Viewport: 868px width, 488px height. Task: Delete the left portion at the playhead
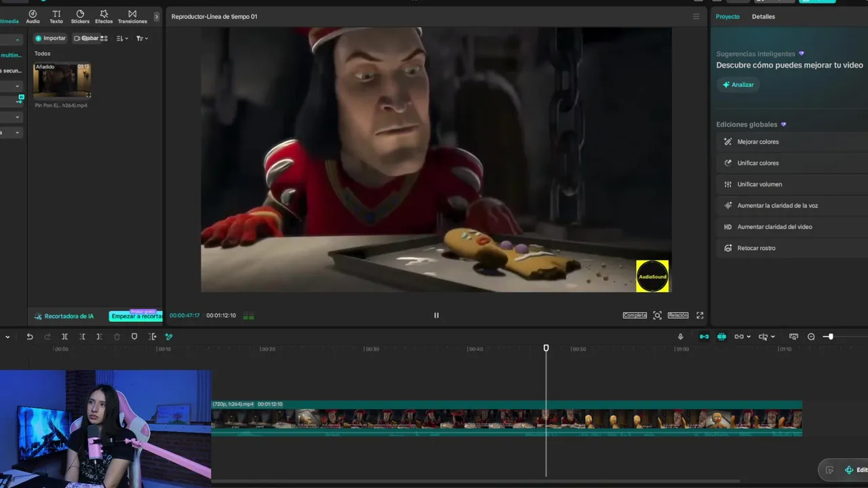click(x=82, y=337)
